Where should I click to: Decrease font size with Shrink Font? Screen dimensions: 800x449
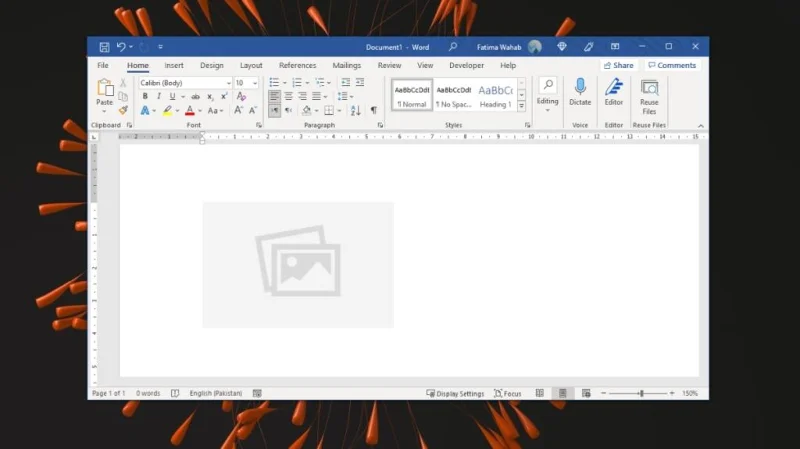(253, 110)
